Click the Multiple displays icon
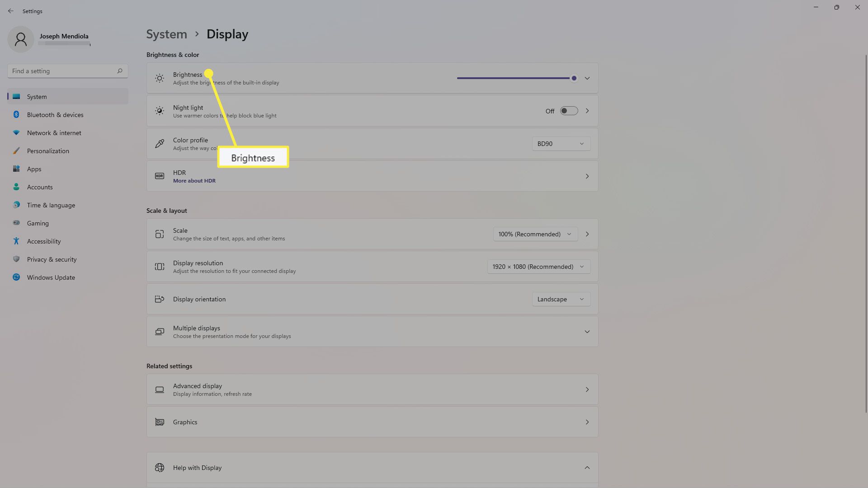This screenshot has width=868, height=488. pos(160,332)
